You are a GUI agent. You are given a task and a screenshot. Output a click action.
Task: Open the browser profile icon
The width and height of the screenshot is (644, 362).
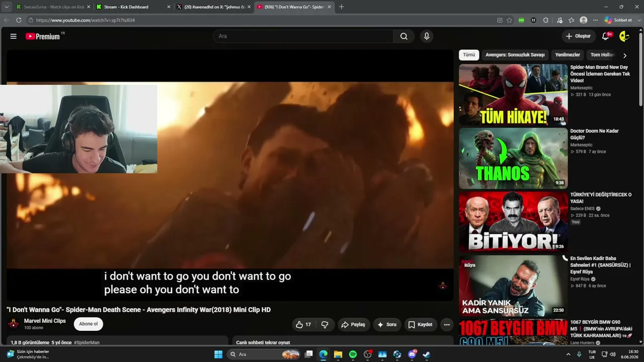[x=584, y=20]
